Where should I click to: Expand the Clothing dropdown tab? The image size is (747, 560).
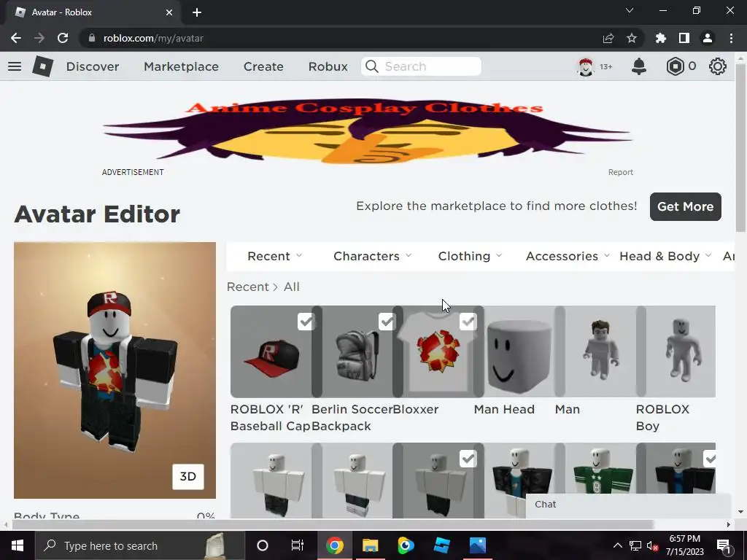click(x=470, y=256)
